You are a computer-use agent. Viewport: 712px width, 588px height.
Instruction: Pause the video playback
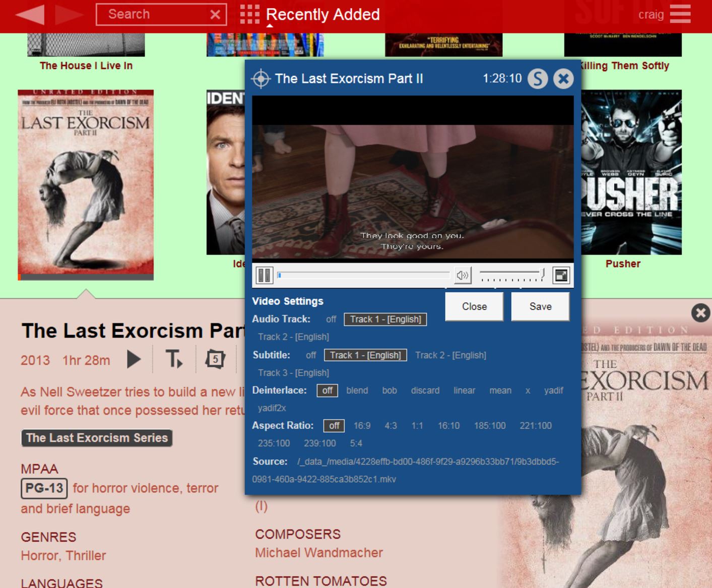(264, 276)
